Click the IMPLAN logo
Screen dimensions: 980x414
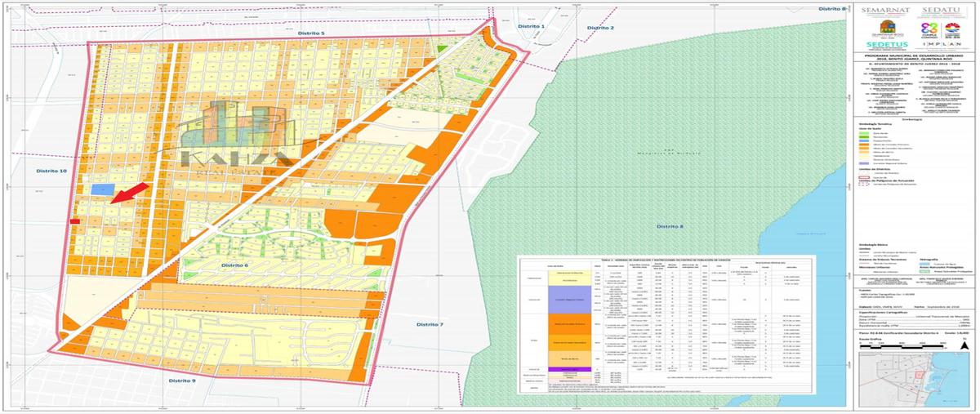pyautogui.click(x=942, y=44)
